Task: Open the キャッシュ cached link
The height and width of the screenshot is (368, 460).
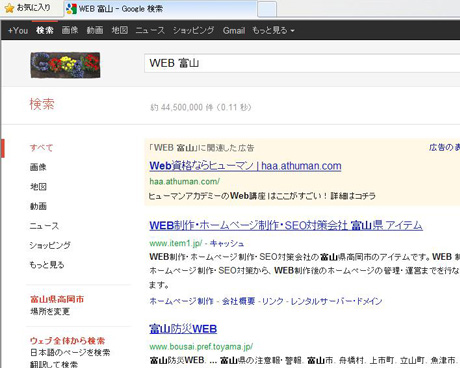Action: 227,244
